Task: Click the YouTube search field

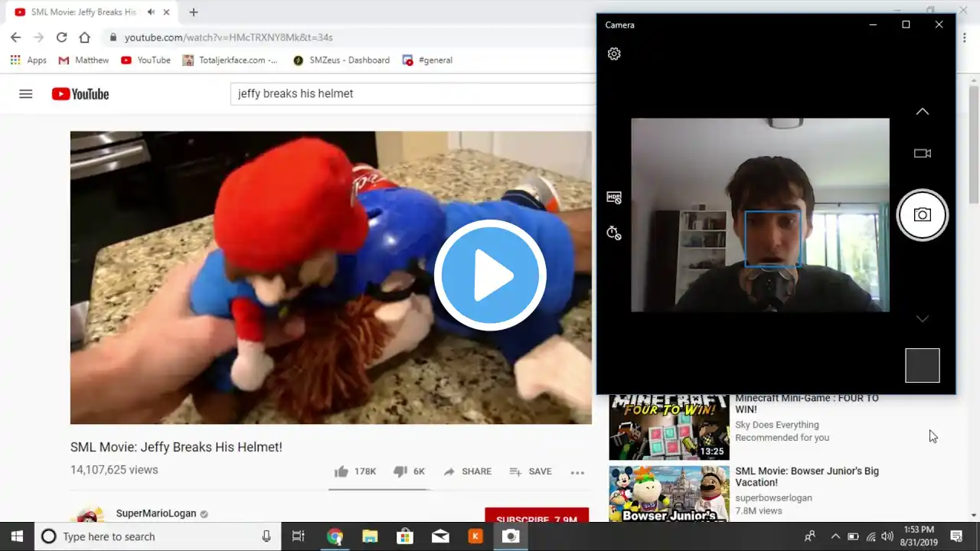Action: (x=413, y=93)
